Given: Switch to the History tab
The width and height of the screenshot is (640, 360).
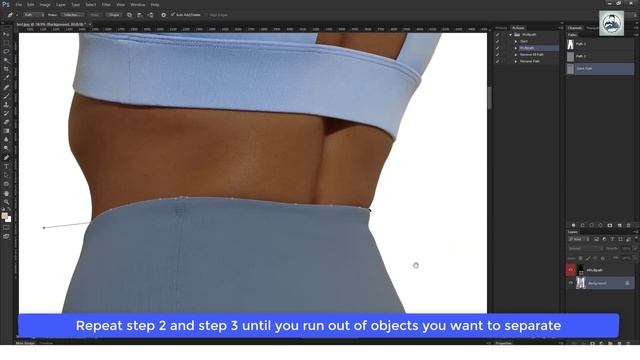Looking at the screenshot, I should tap(501, 28).
